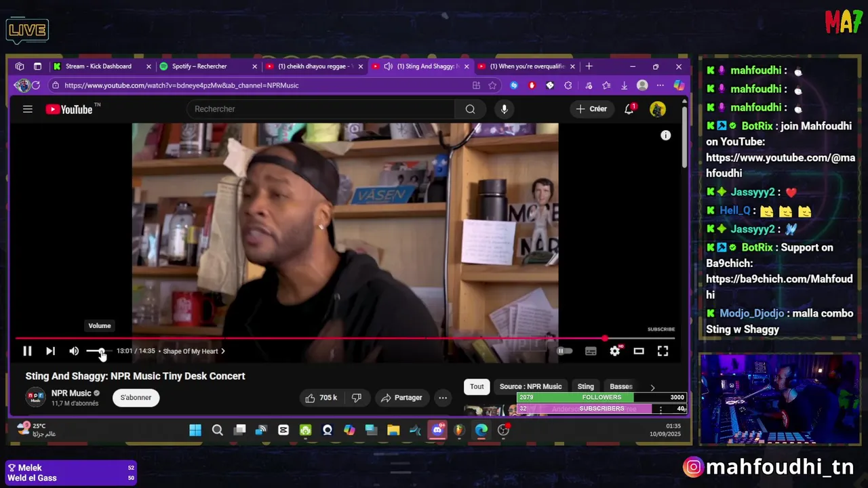The width and height of the screenshot is (868, 488).
Task: Click the browser address bar URL
Action: (182, 85)
